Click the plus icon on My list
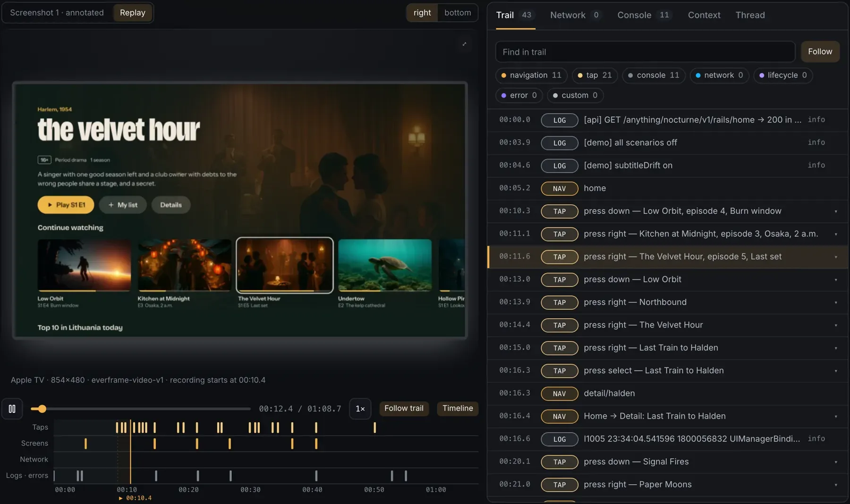 (111, 205)
